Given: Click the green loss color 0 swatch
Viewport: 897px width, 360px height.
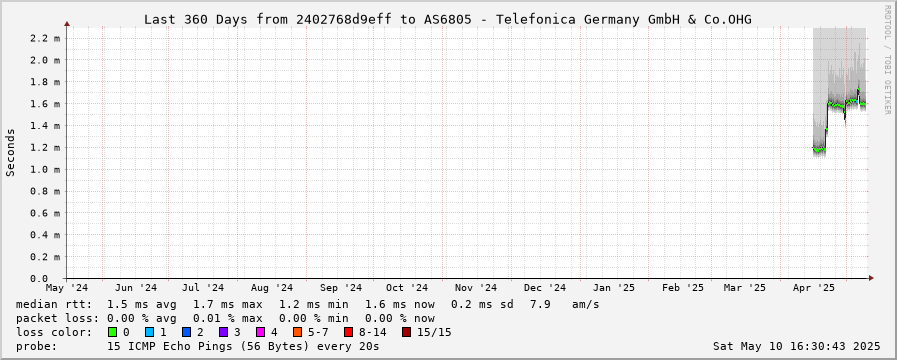Looking at the screenshot, I should point(112,332).
